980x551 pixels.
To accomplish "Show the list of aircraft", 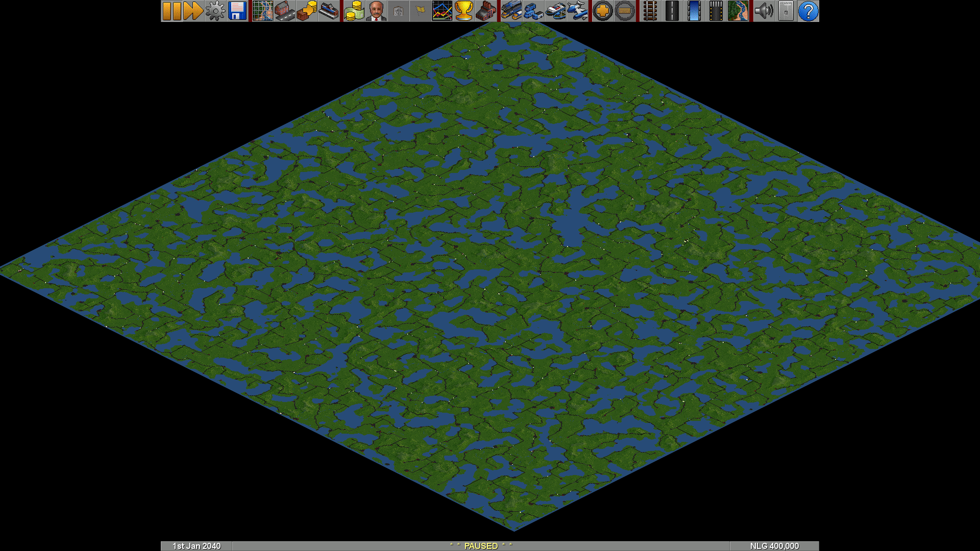I will pyautogui.click(x=577, y=11).
